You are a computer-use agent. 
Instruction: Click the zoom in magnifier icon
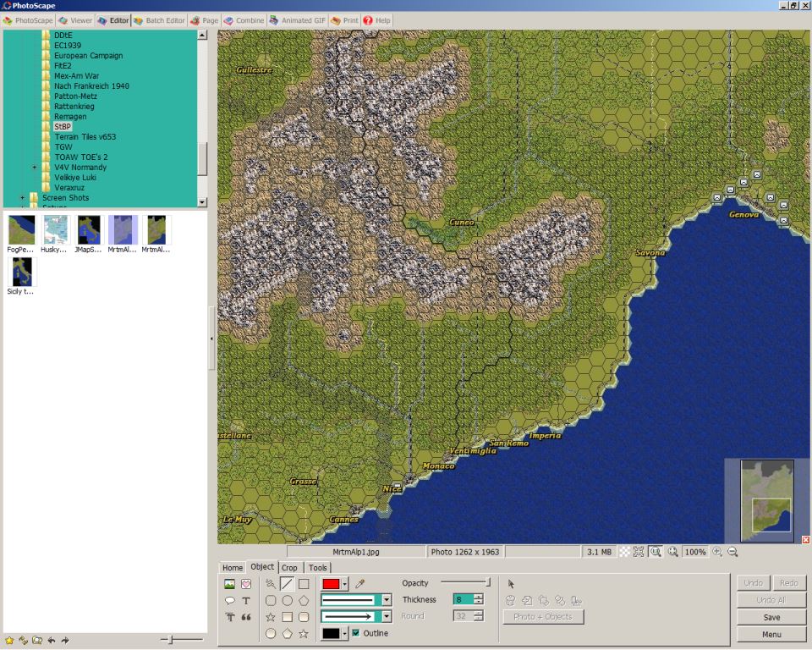click(717, 552)
